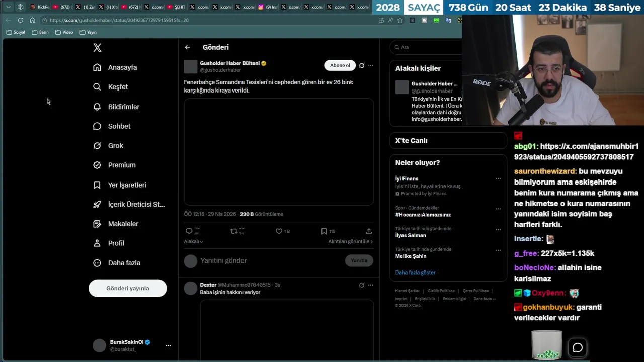Viewport: 644px width, 362px height.
Task: Go to Anasayfa in X sidebar
Action: 115,67
